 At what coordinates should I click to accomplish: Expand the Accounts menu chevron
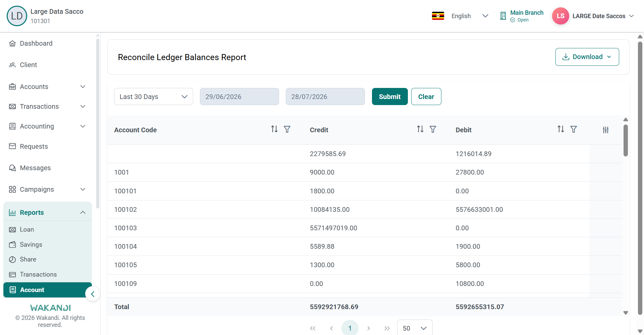pyautogui.click(x=83, y=87)
